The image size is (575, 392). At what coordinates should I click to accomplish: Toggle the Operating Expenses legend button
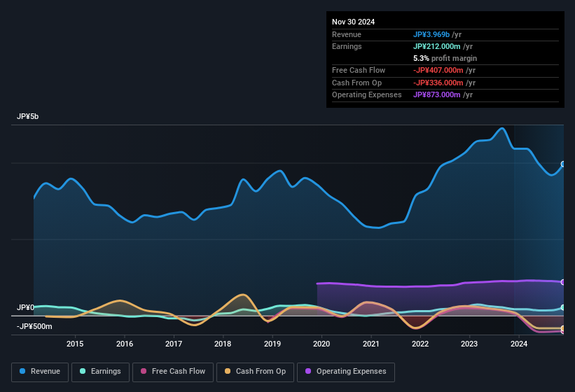[x=346, y=372]
